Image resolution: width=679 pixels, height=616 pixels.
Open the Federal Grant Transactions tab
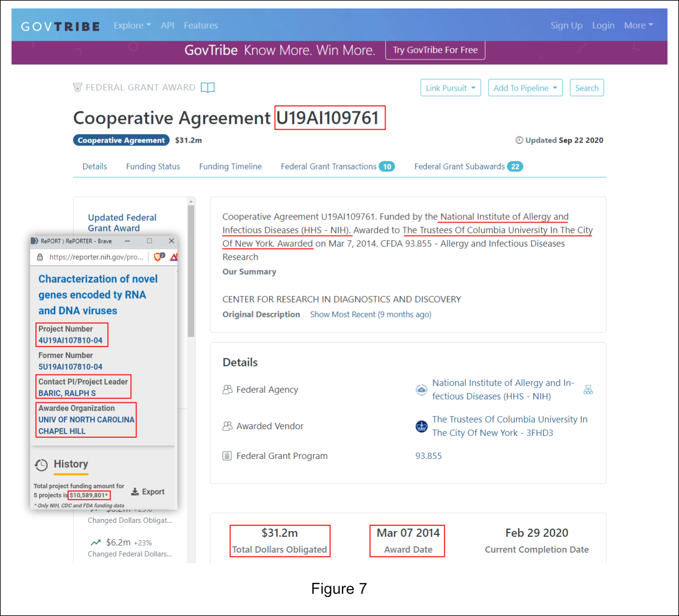point(338,167)
